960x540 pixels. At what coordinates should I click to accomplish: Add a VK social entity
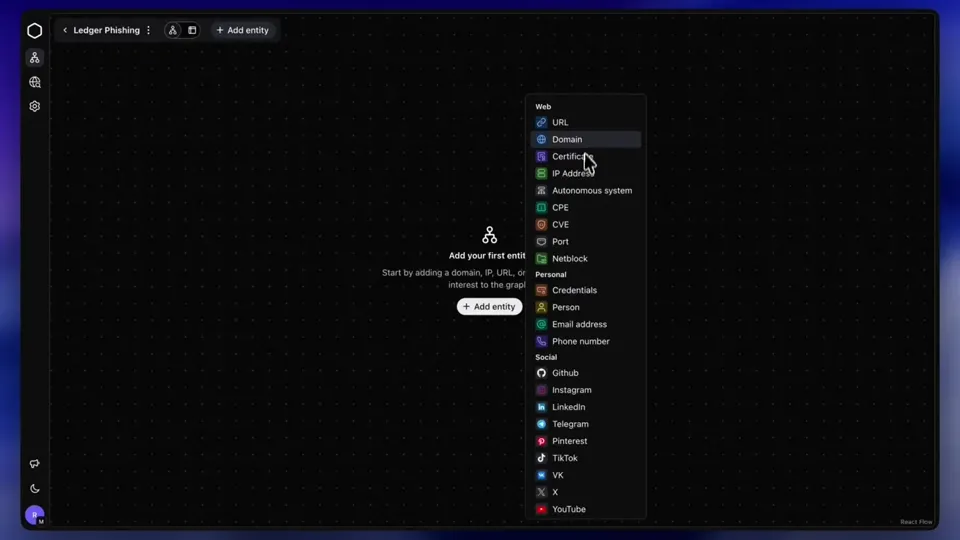coord(586,475)
